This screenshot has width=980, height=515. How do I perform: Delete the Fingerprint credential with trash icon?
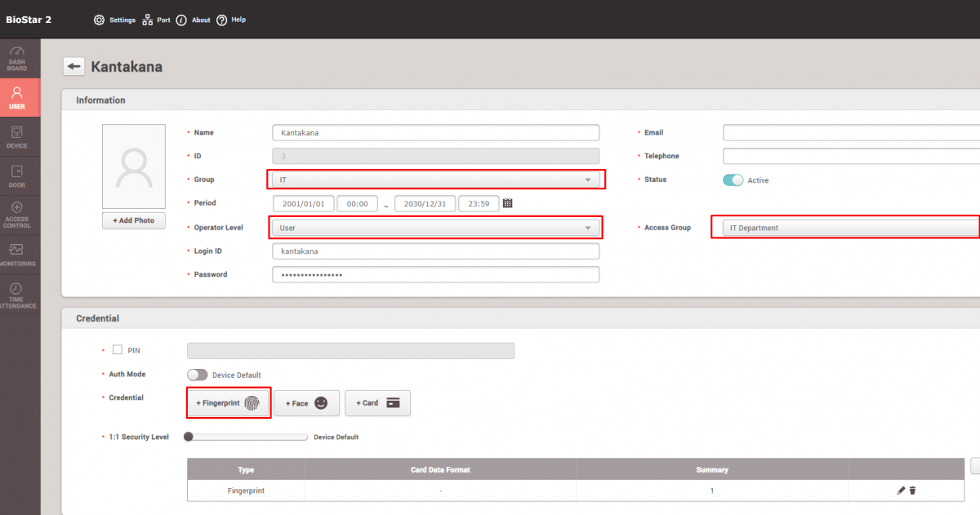click(913, 491)
